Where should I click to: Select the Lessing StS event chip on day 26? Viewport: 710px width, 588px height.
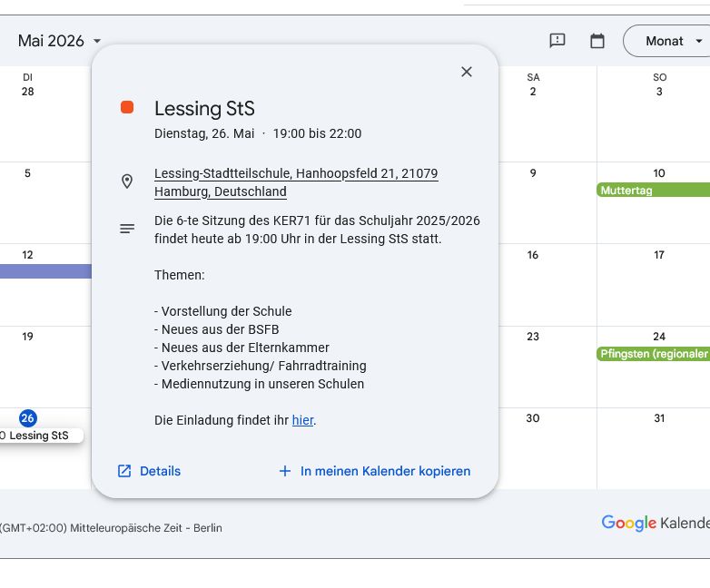click(x=41, y=436)
